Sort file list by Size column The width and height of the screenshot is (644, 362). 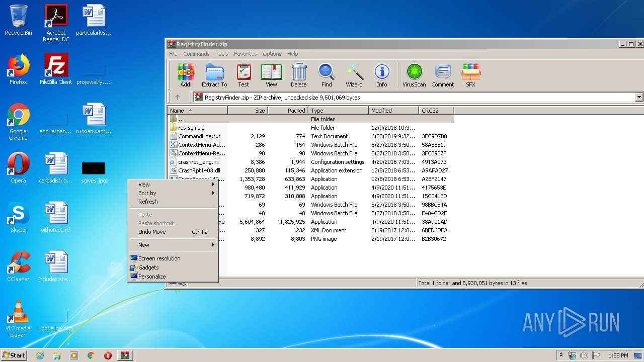coord(248,111)
